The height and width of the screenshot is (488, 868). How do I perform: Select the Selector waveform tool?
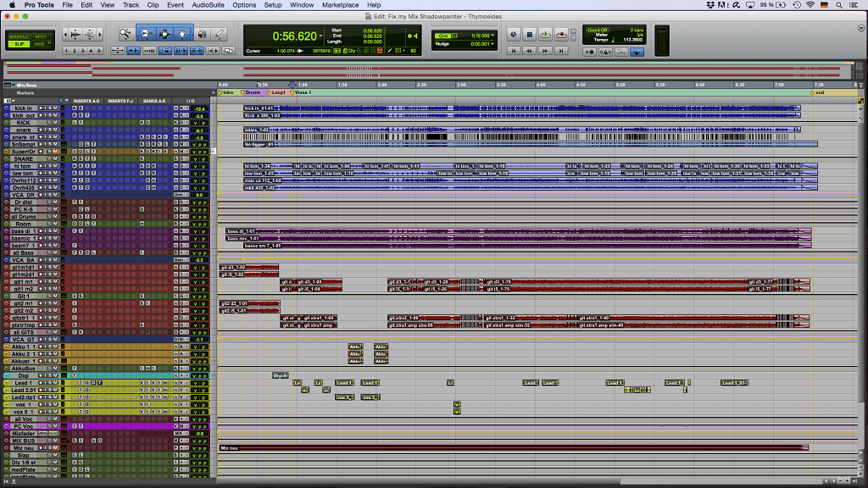point(164,34)
